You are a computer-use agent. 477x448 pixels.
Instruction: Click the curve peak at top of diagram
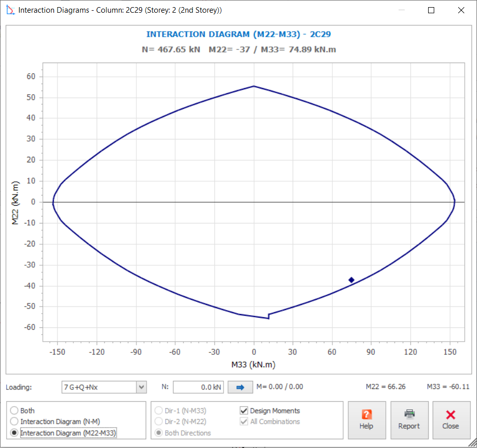tap(254, 86)
